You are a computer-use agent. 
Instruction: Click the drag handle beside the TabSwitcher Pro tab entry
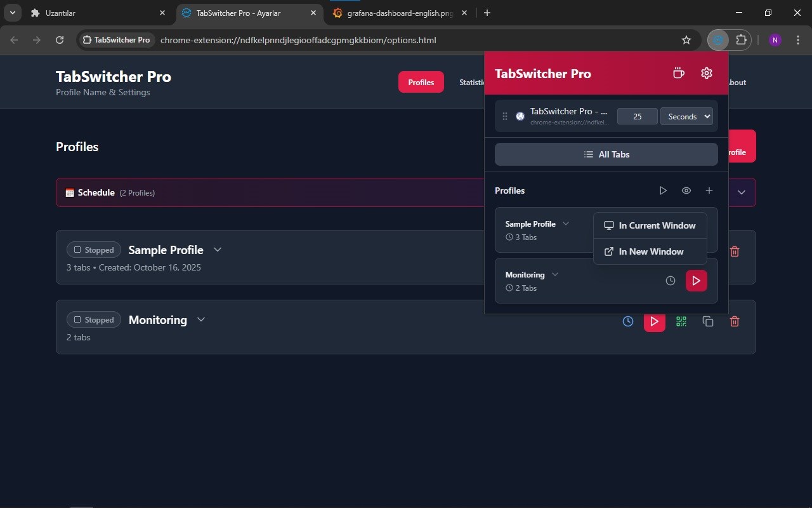505,116
